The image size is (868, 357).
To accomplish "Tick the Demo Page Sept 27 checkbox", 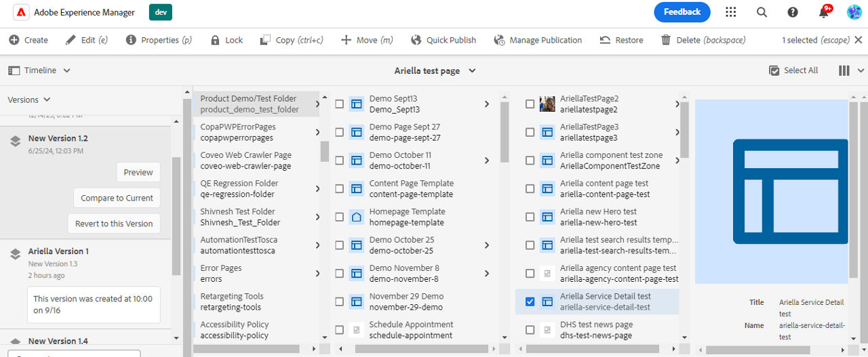I will pos(339,132).
